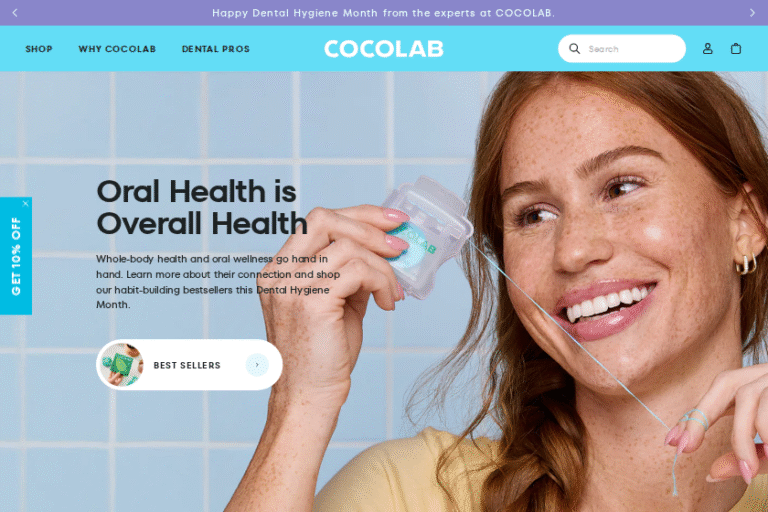Open the Shop menu
The width and height of the screenshot is (768, 512).
(x=39, y=49)
